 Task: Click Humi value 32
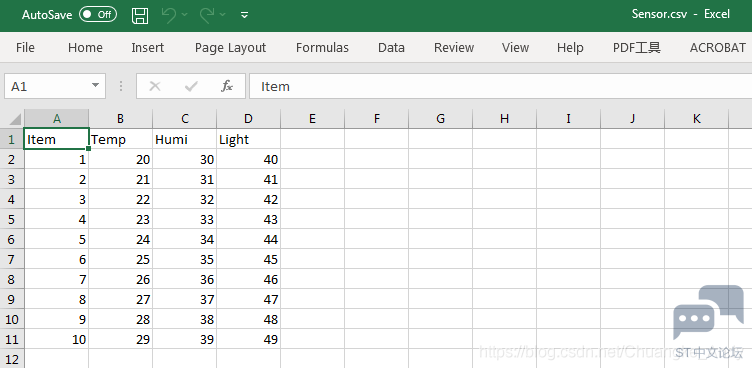click(x=185, y=199)
